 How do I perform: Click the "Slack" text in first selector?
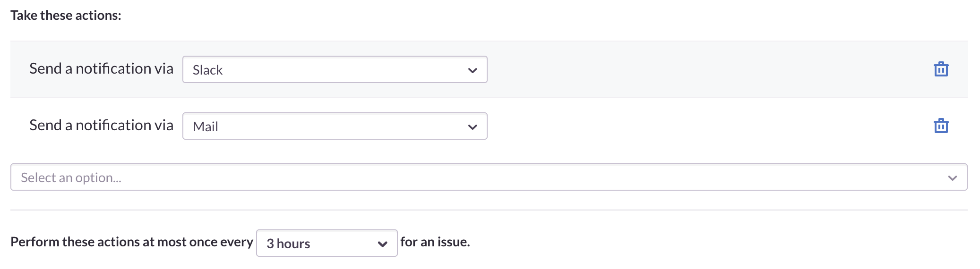207,70
